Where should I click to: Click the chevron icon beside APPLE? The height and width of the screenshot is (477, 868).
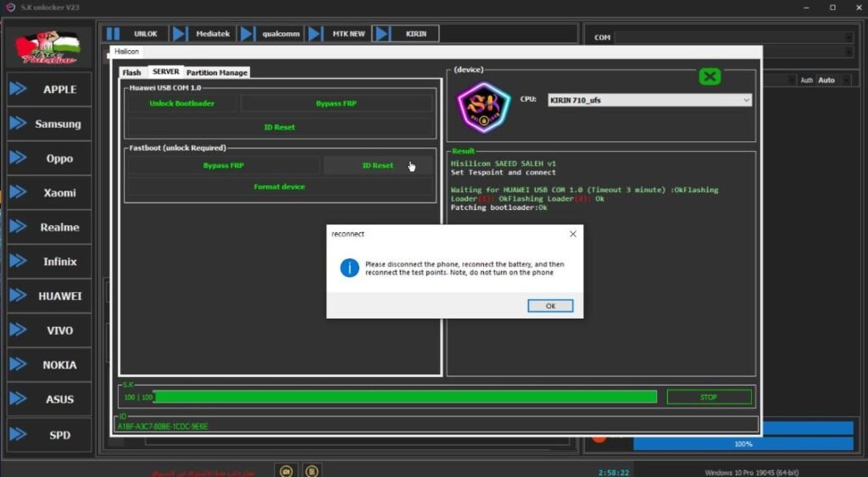(x=19, y=89)
